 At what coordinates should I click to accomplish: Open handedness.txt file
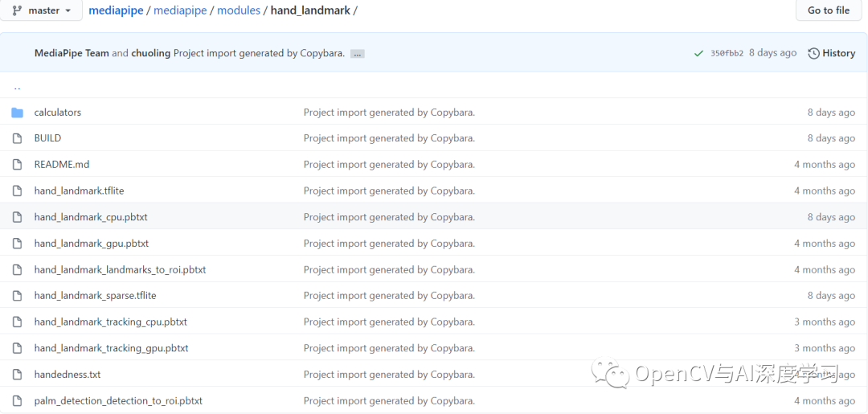point(68,375)
